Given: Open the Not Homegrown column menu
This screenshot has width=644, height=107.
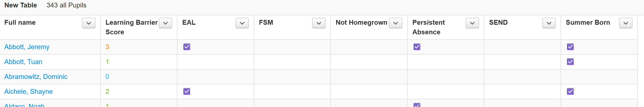Looking at the screenshot, I should pos(396,23).
